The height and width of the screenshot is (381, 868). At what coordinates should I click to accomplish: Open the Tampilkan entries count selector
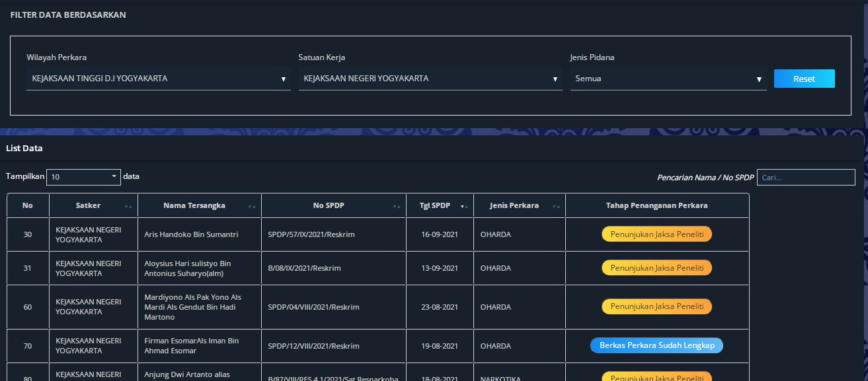coord(83,176)
